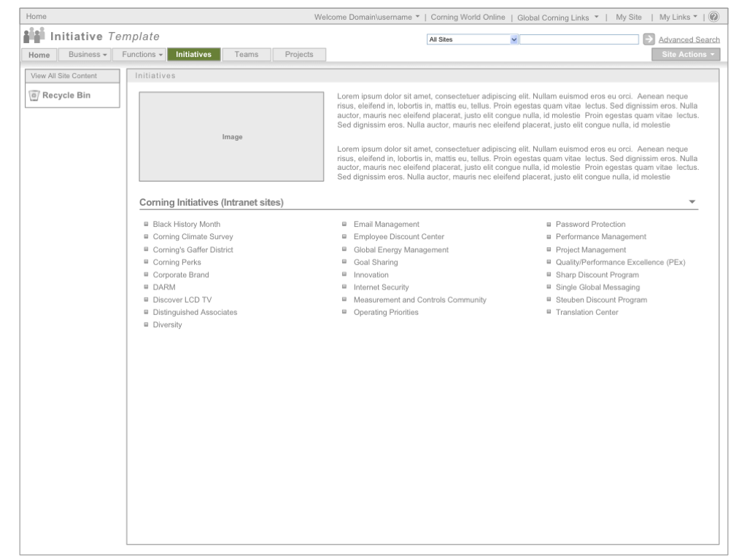
Task: Open Corning's Gaffer District
Action: tap(193, 249)
